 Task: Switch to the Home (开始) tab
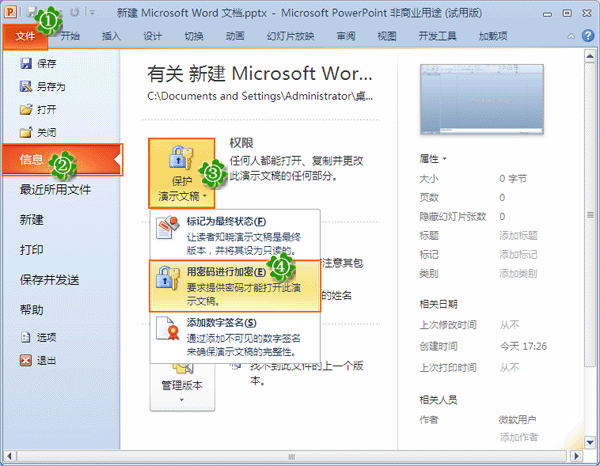70,36
